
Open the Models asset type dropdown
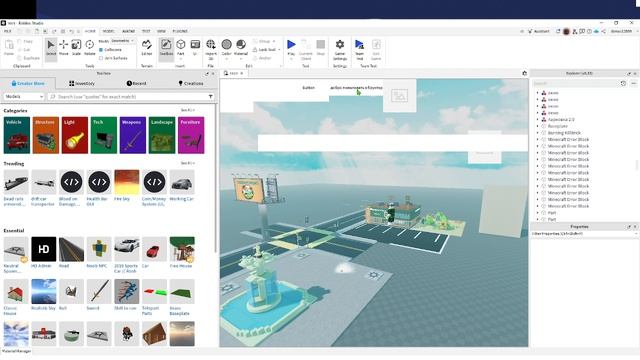(24, 97)
